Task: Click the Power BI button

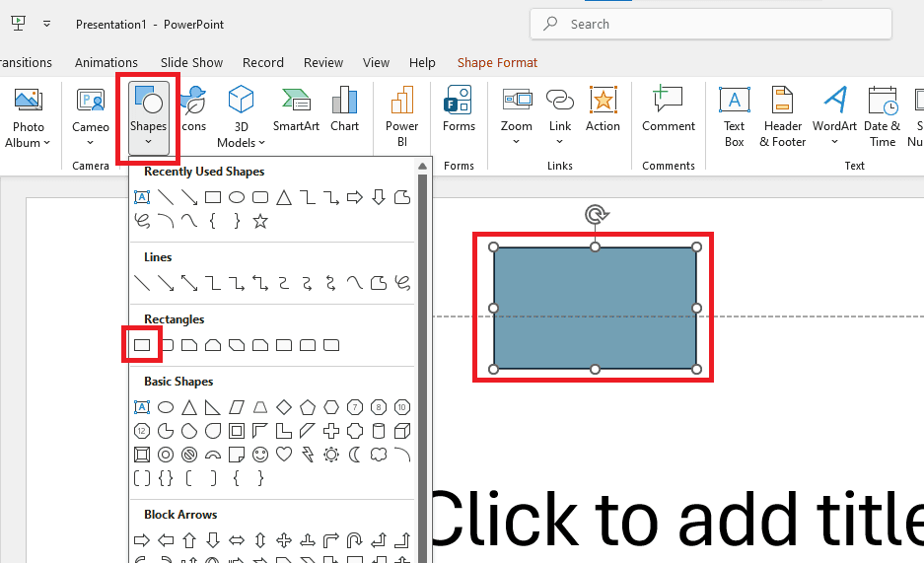Action: point(402,116)
